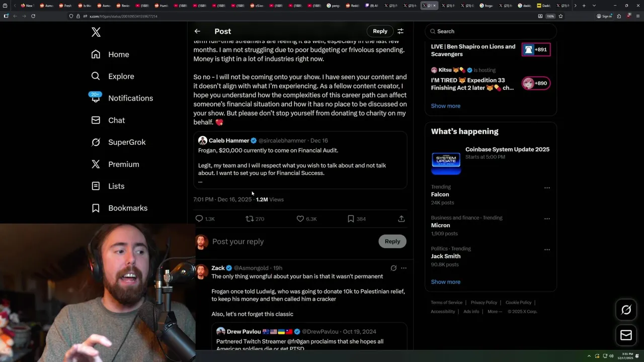
Task: Open Lists in the sidebar
Action: (116, 186)
